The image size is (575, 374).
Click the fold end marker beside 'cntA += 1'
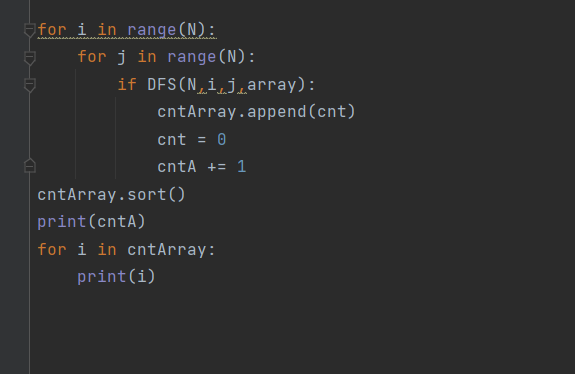click(30, 166)
